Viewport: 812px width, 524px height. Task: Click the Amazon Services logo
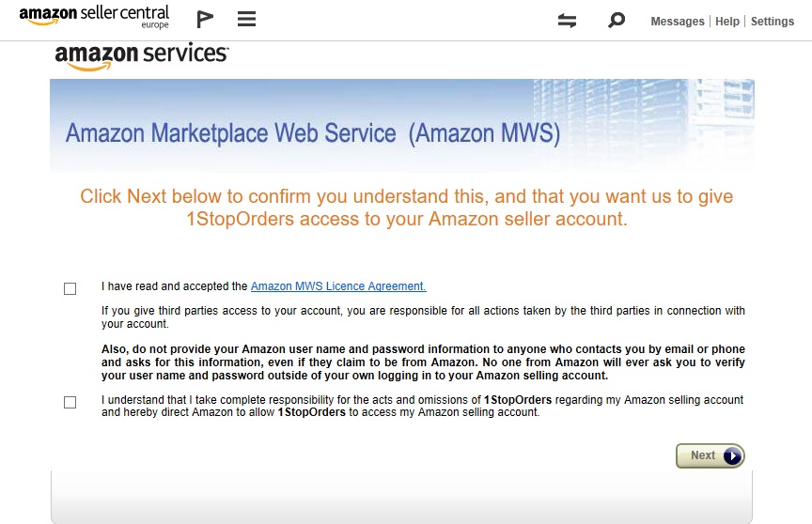pyautogui.click(x=141, y=56)
